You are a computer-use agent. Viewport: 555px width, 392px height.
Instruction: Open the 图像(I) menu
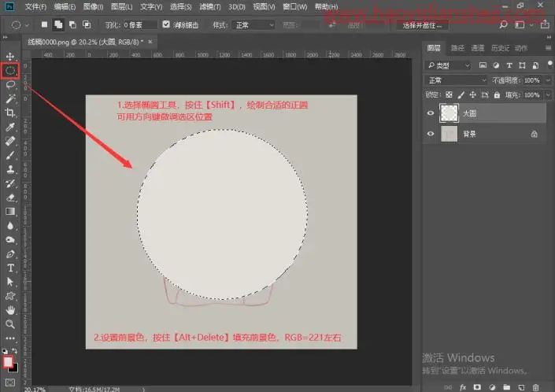93,6
